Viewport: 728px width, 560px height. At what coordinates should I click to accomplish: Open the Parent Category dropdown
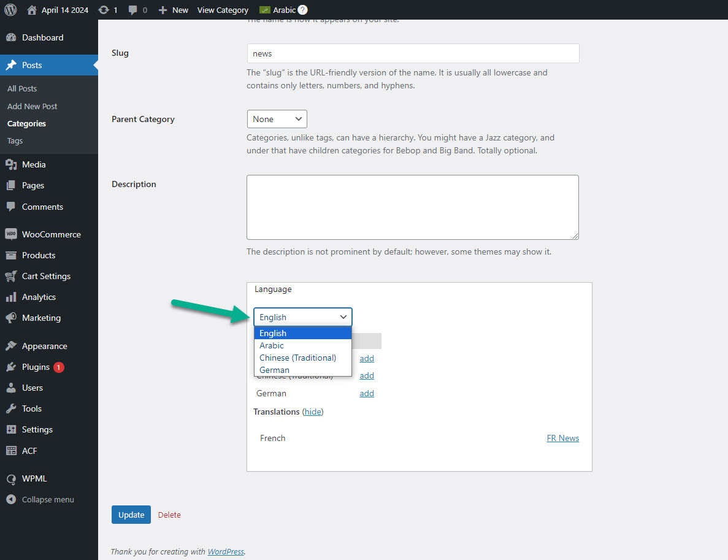point(277,119)
